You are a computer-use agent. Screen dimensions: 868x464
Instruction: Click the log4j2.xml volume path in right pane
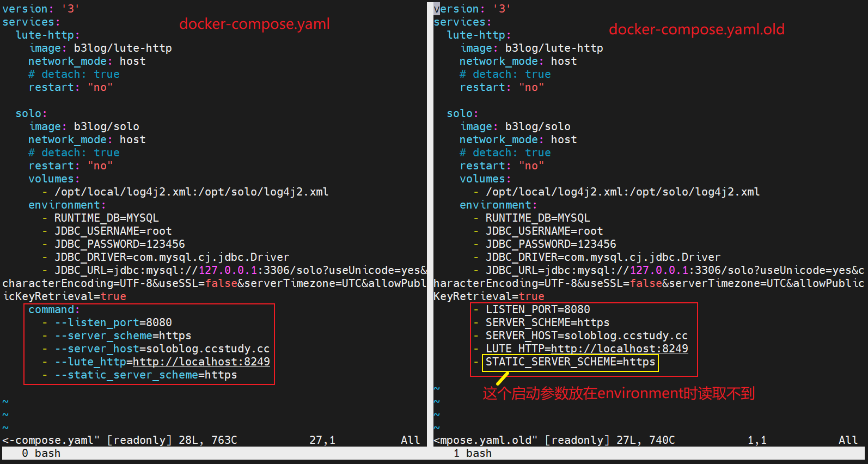coord(623,192)
